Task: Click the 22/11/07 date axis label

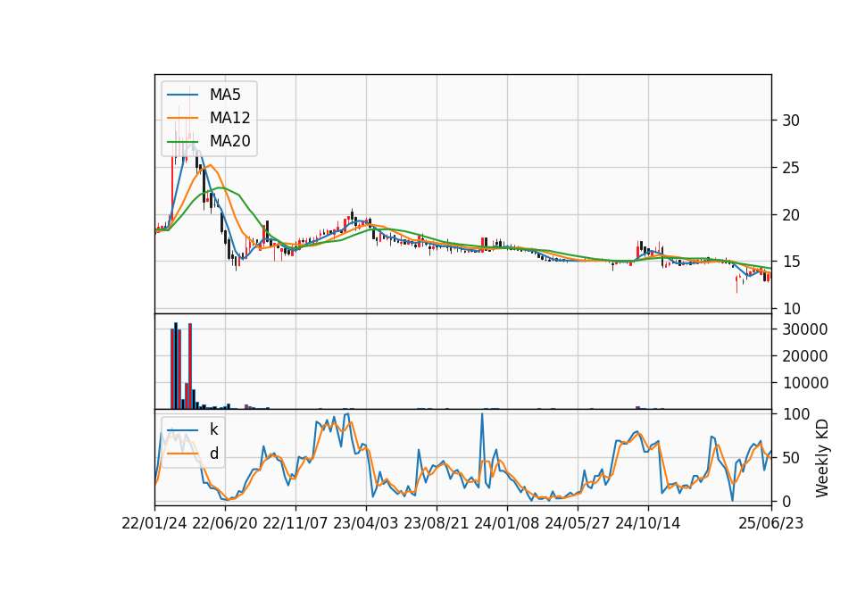Action: point(295,524)
